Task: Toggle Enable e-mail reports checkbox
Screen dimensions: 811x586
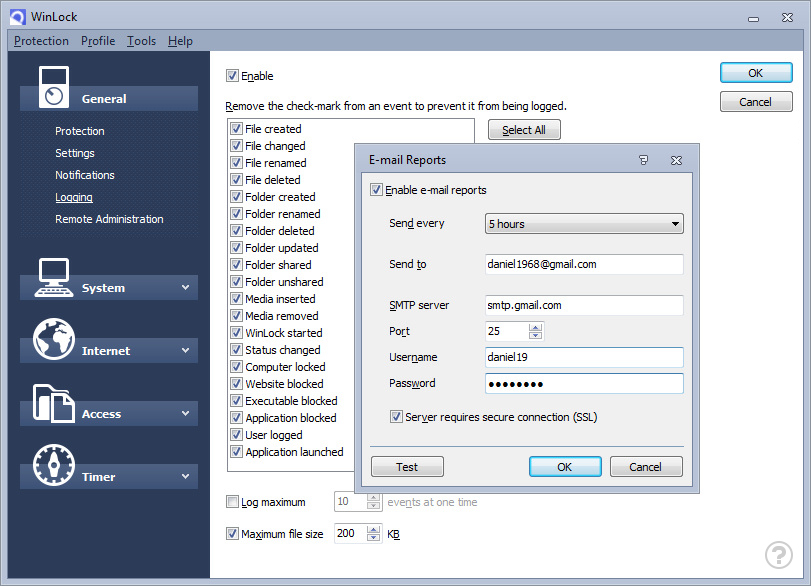Action: click(x=377, y=190)
